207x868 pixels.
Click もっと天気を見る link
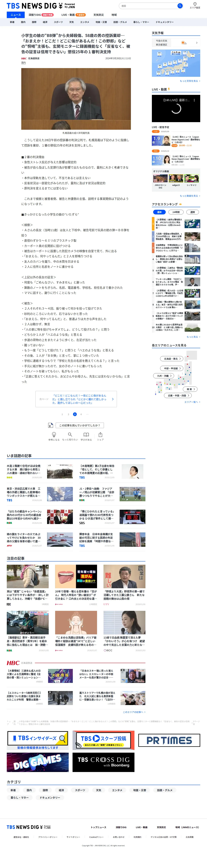pyautogui.click(x=190, y=81)
